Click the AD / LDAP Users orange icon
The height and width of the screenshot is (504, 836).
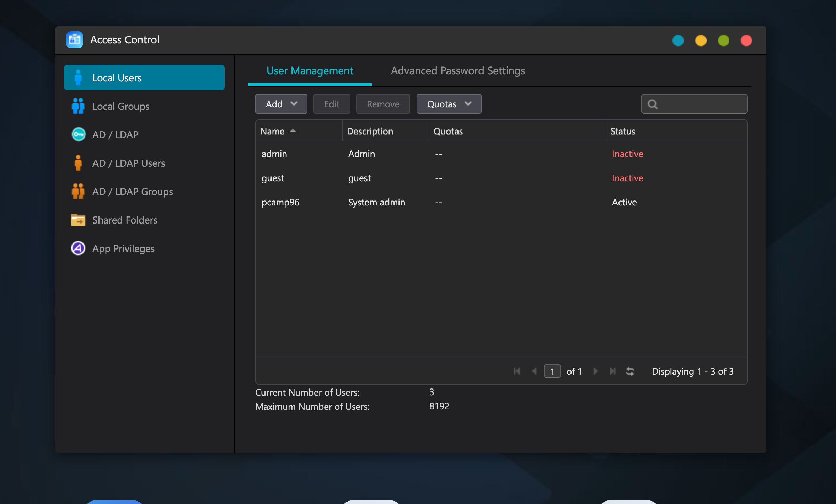(78, 163)
